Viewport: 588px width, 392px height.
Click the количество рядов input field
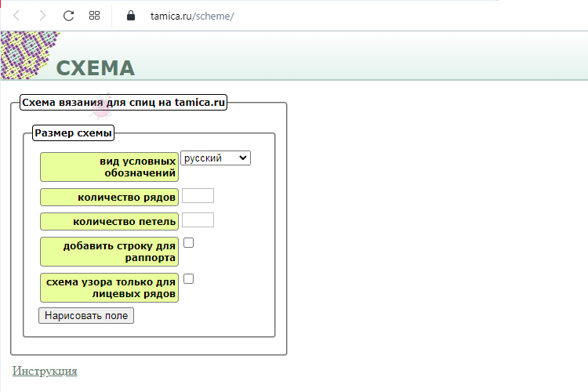pyautogui.click(x=198, y=196)
